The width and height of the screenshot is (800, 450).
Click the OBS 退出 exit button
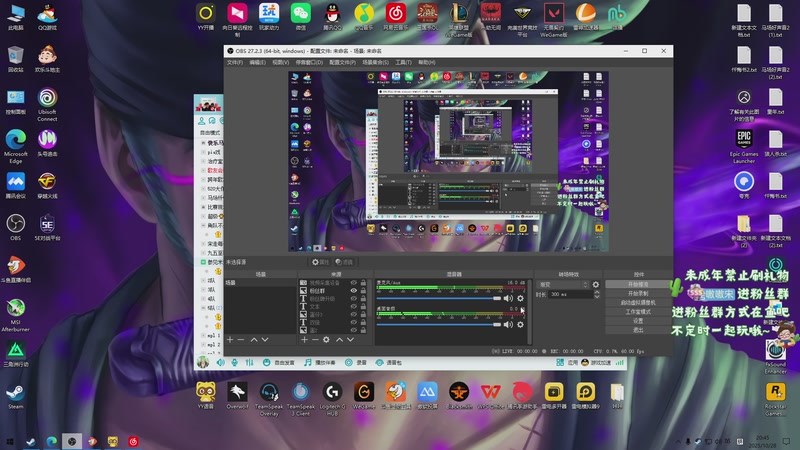pyautogui.click(x=638, y=330)
